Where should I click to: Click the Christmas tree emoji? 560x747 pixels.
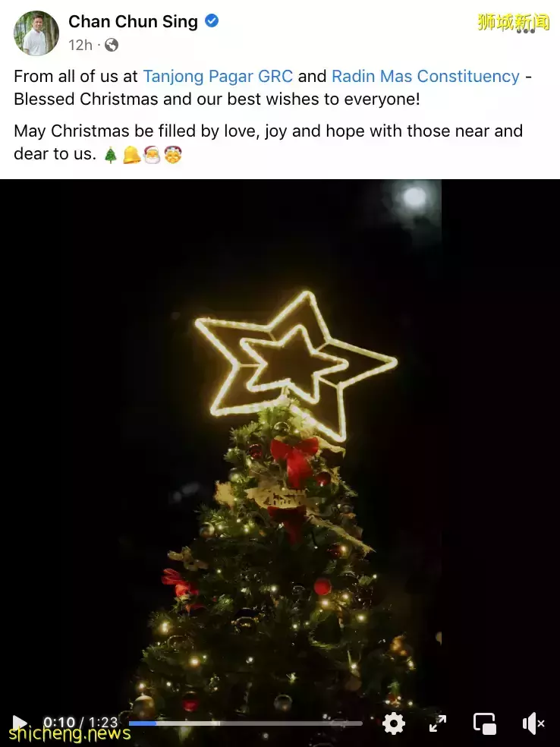point(111,155)
